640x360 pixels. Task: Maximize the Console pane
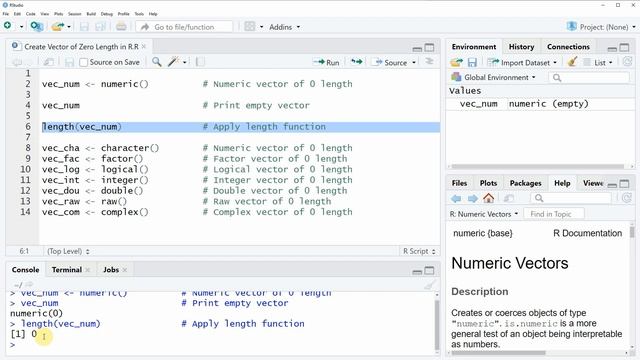click(x=429, y=271)
